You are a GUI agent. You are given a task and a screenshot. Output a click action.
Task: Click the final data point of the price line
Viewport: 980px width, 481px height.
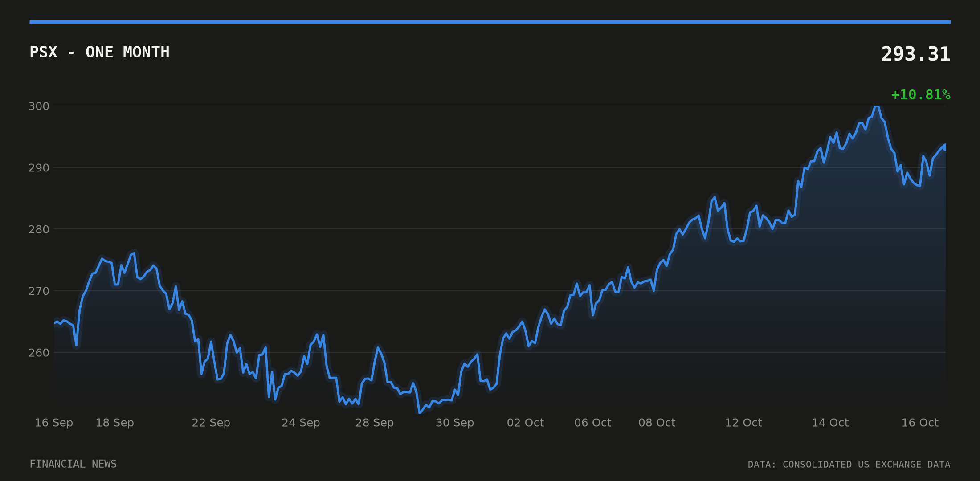point(945,147)
